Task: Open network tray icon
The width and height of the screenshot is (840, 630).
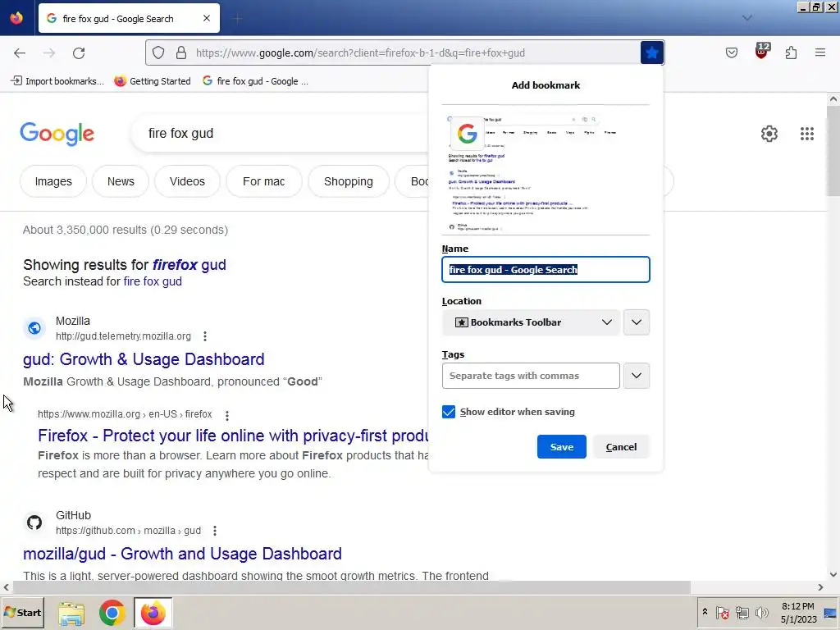Action: pyautogui.click(x=742, y=612)
